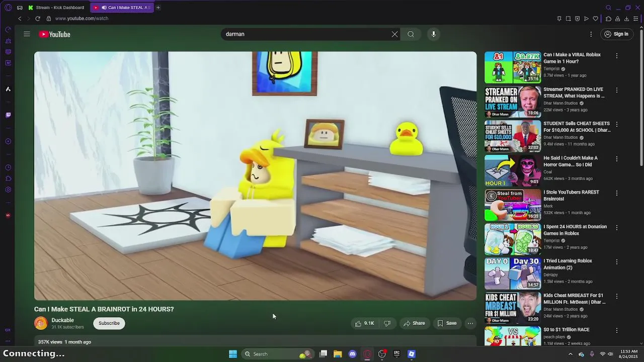Open the Opera GX menu logo
This screenshot has height=362, width=644.
coord(8,8)
